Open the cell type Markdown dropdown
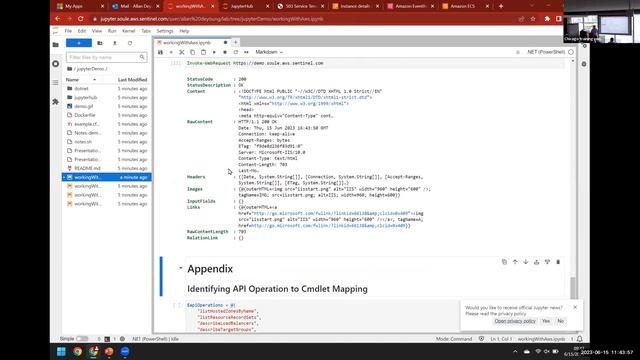 pos(269,52)
